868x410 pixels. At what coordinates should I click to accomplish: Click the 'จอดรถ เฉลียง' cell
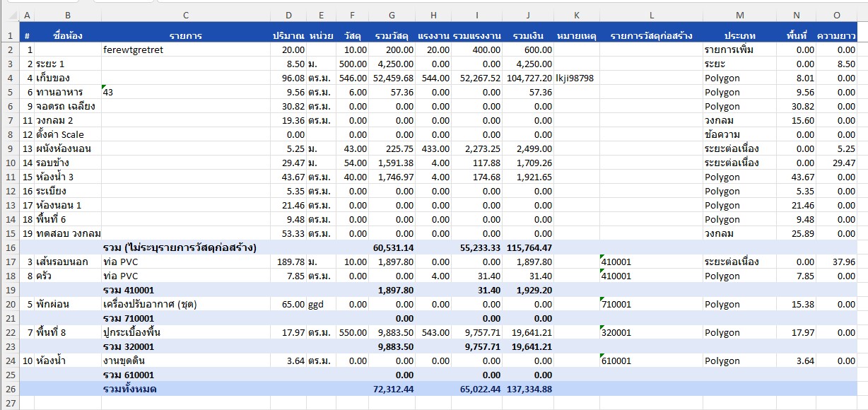pos(68,106)
